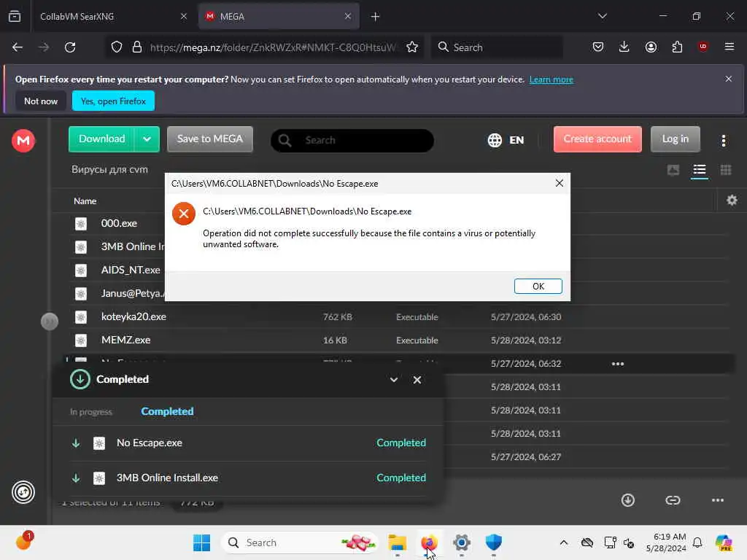Click the Windows taskbar search box
Image resolution: width=747 pixels, height=560 pixels.
point(300,542)
